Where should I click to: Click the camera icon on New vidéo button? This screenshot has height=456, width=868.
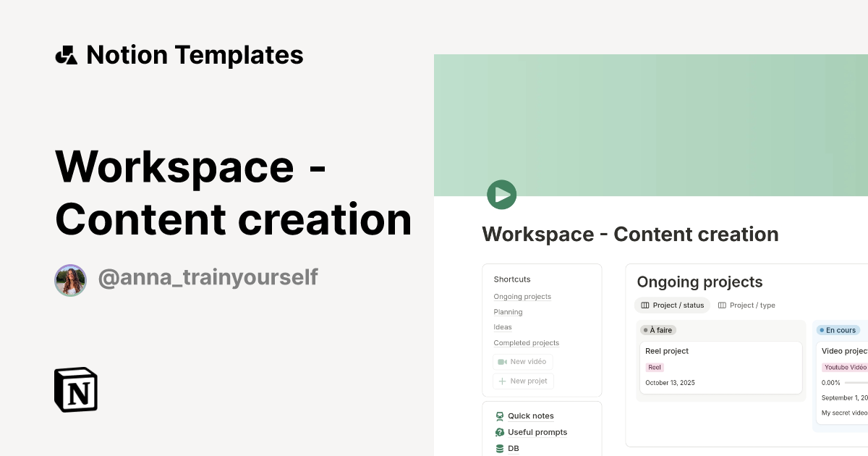[x=502, y=362]
